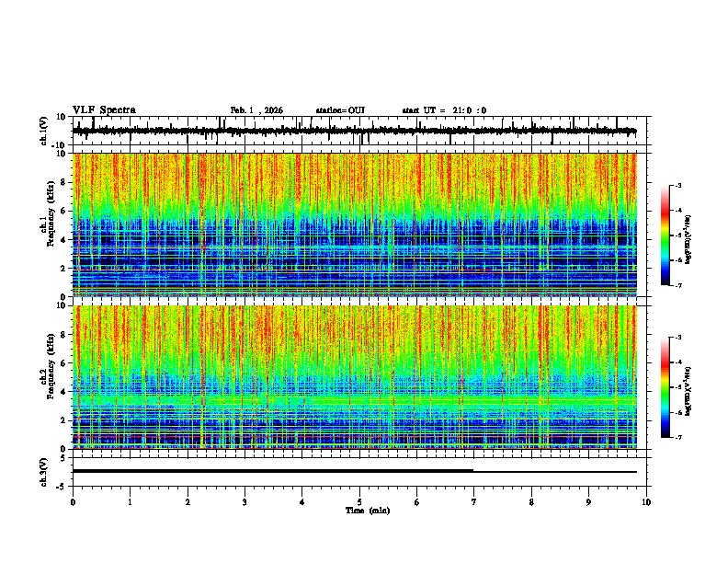
Task: Click the ch.2 "Frequency (kHz)" axis label
Action: coord(51,366)
